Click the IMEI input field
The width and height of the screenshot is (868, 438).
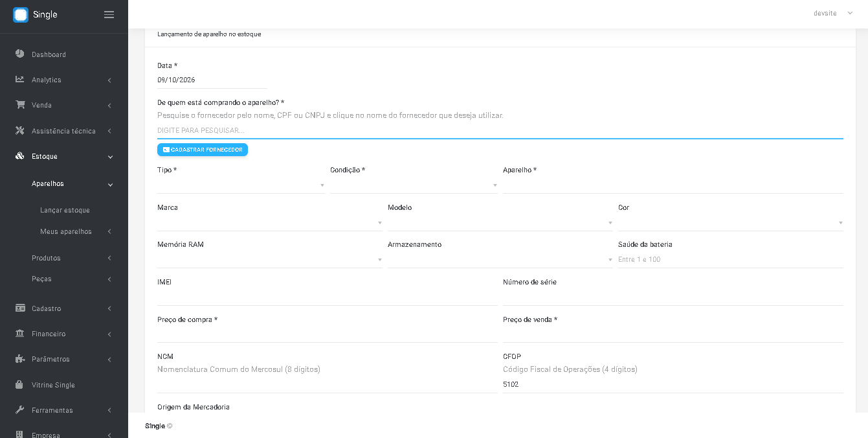(x=328, y=297)
